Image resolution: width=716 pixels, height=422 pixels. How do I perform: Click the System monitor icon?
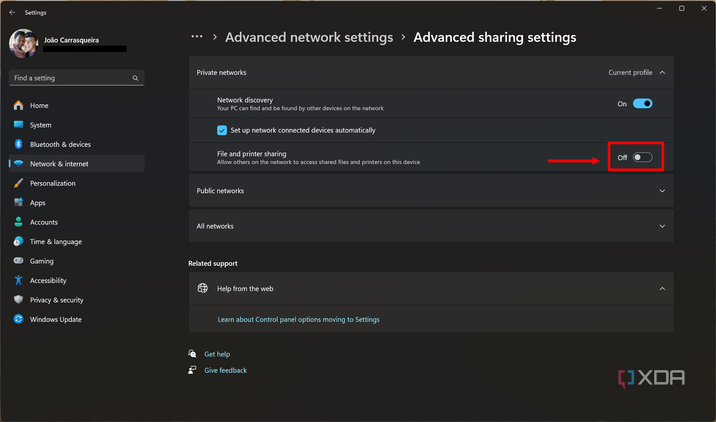click(18, 125)
